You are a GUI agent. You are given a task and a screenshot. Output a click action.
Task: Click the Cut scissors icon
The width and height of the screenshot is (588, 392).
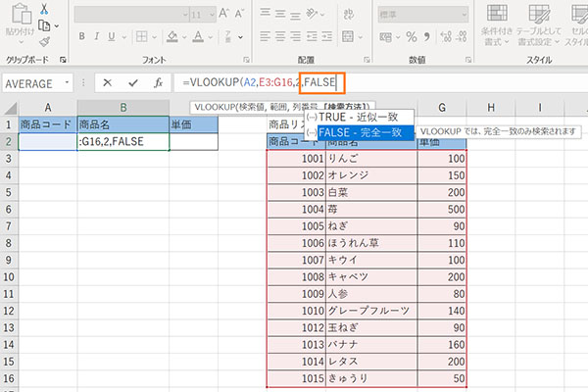pos(46,9)
